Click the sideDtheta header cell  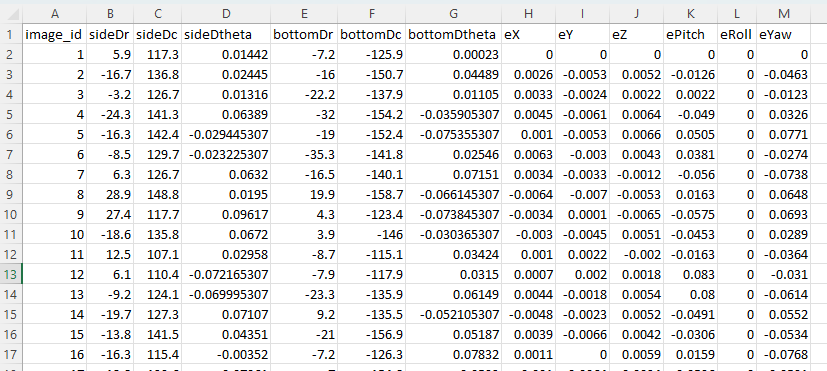226,35
